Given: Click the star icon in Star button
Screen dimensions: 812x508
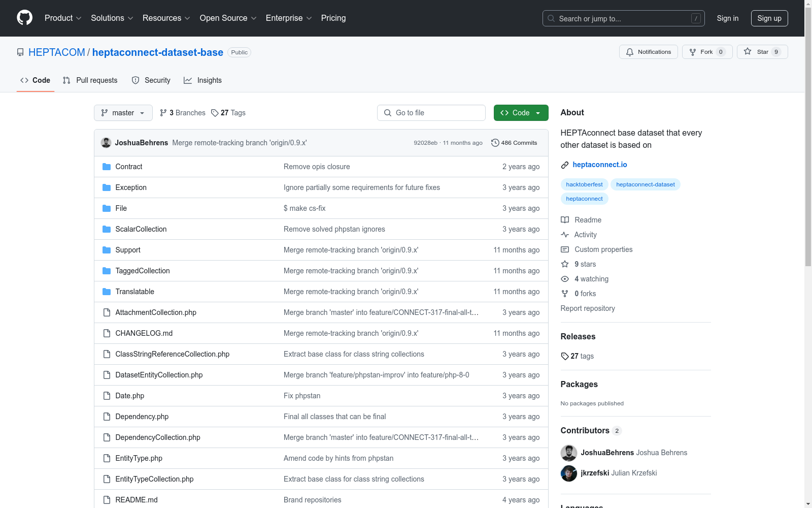Looking at the screenshot, I should [748, 51].
